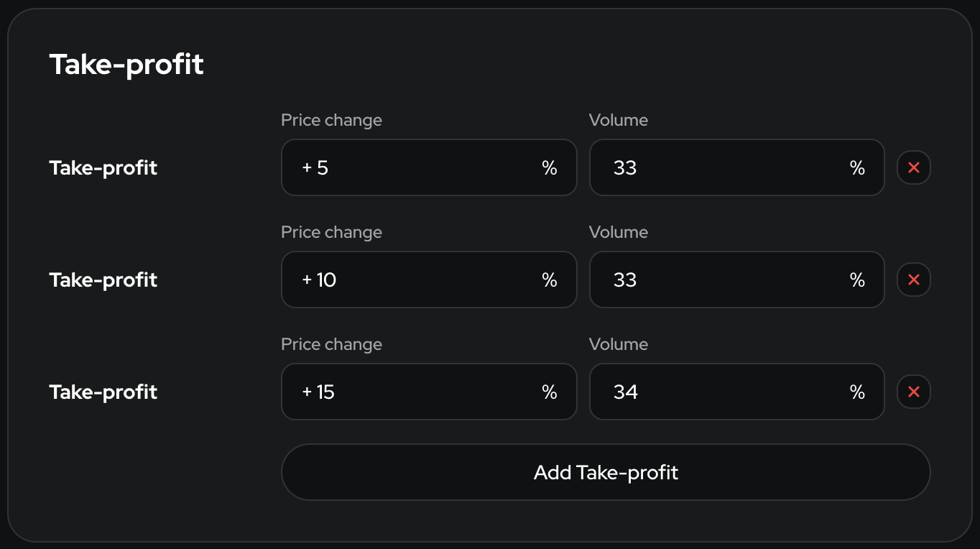Click the Volume label above the 34 field
Screen dimensions: 980x549
point(618,344)
